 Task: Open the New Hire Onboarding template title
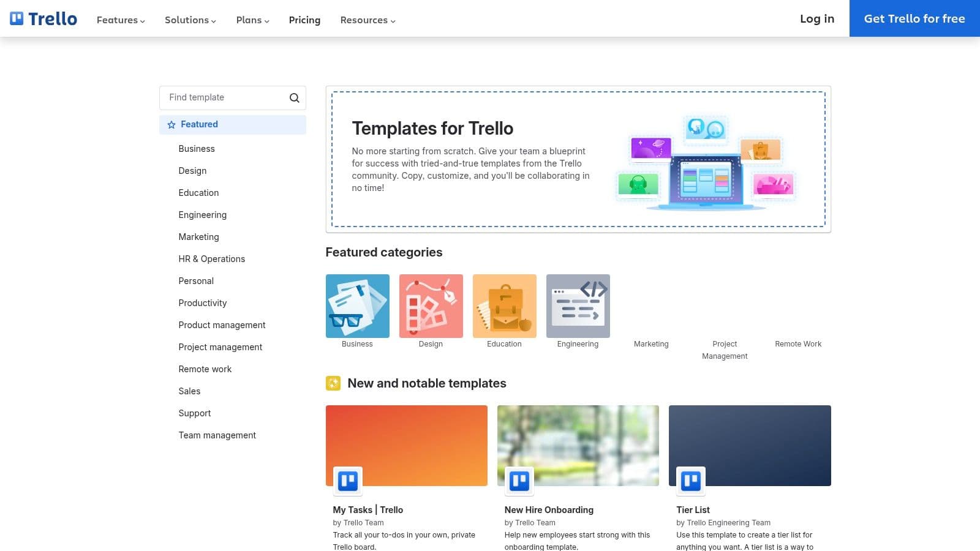[x=549, y=510]
